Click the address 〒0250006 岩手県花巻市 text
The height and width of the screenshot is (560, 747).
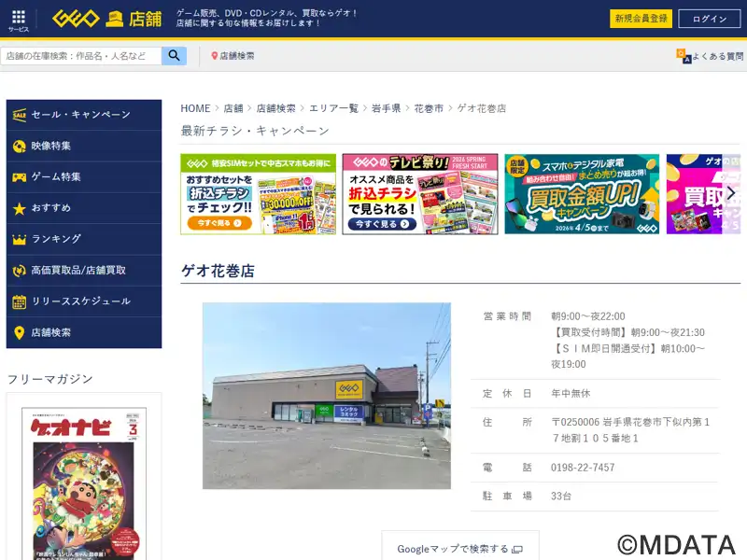[x=630, y=430]
